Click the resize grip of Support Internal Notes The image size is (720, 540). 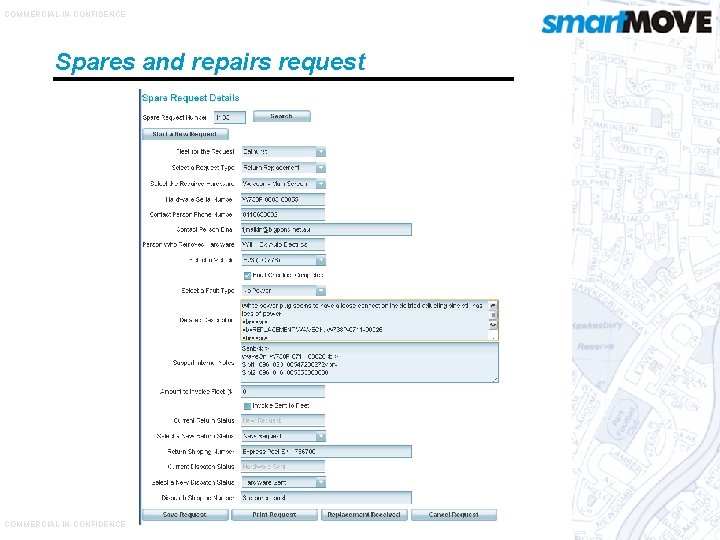click(495, 379)
